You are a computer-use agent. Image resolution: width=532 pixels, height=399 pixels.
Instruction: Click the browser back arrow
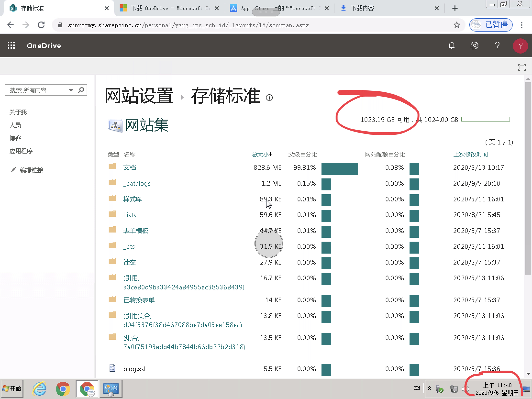tap(11, 25)
